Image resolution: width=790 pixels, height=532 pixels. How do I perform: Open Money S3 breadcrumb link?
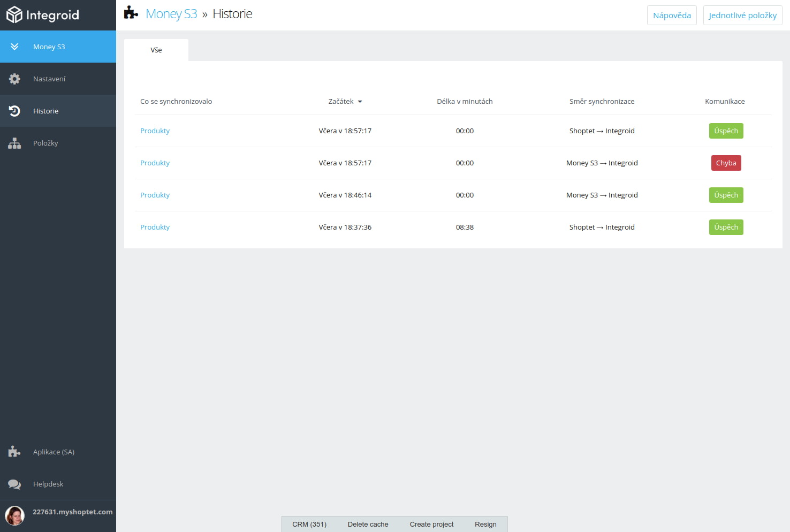(x=171, y=14)
